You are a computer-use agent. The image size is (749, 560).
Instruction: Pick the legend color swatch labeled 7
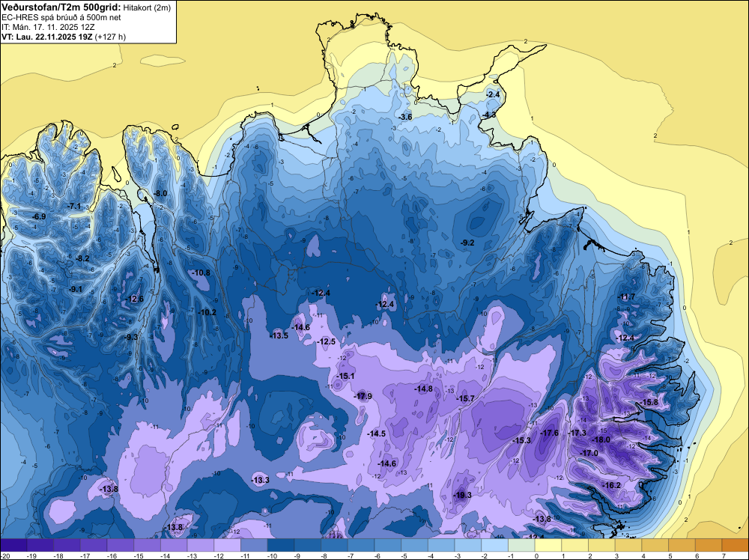(x=736, y=544)
